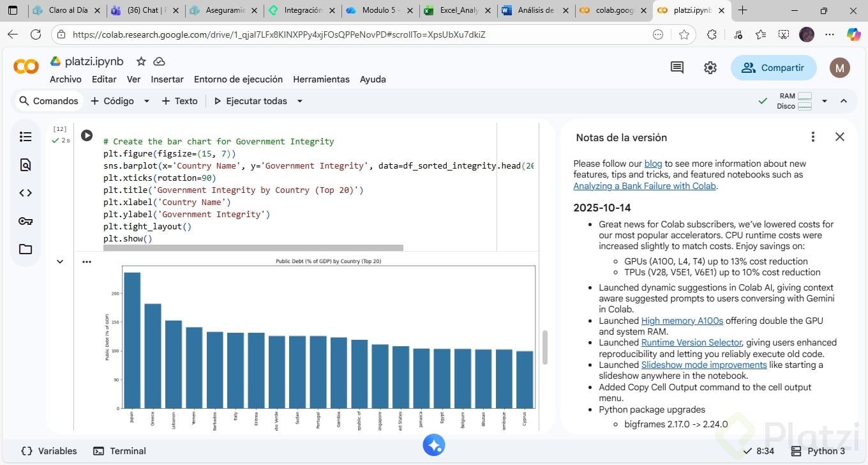
Task: Open the table of contents sidebar icon
Action: [26, 137]
